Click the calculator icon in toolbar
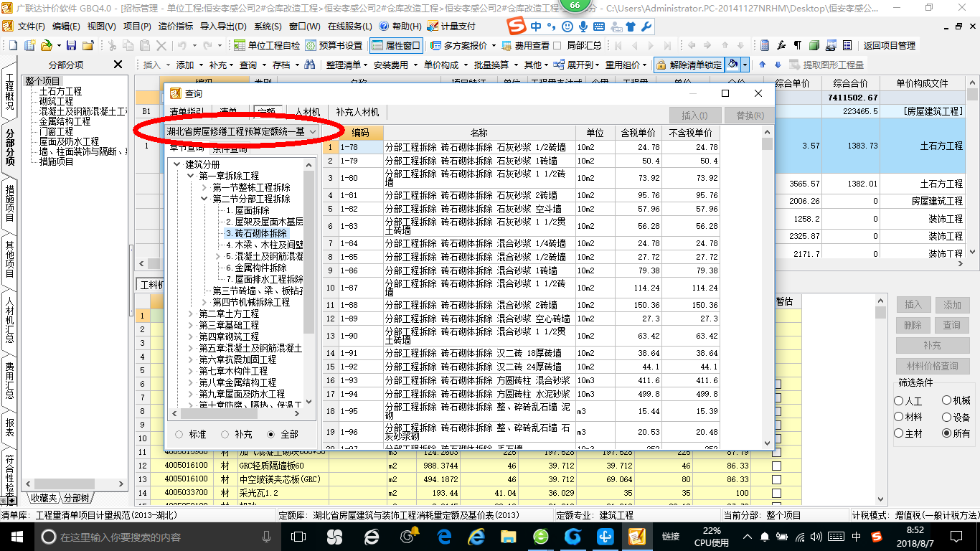 pos(765,45)
